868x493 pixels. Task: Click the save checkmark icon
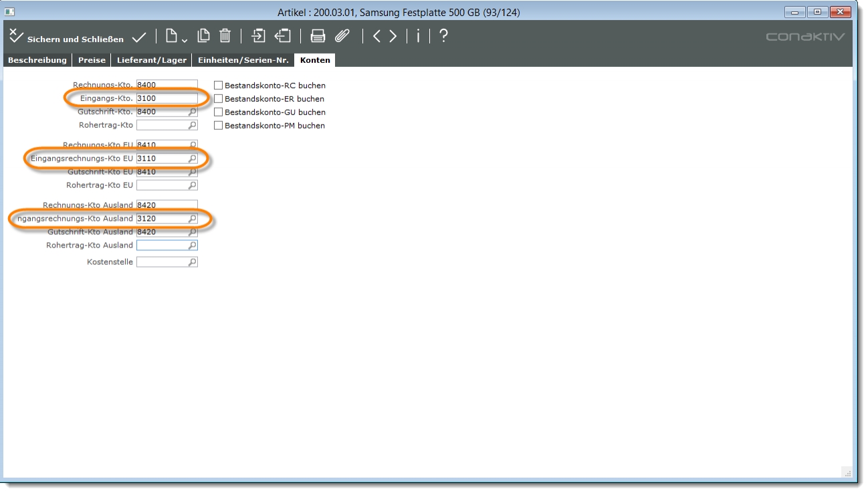tap(139, 37)
